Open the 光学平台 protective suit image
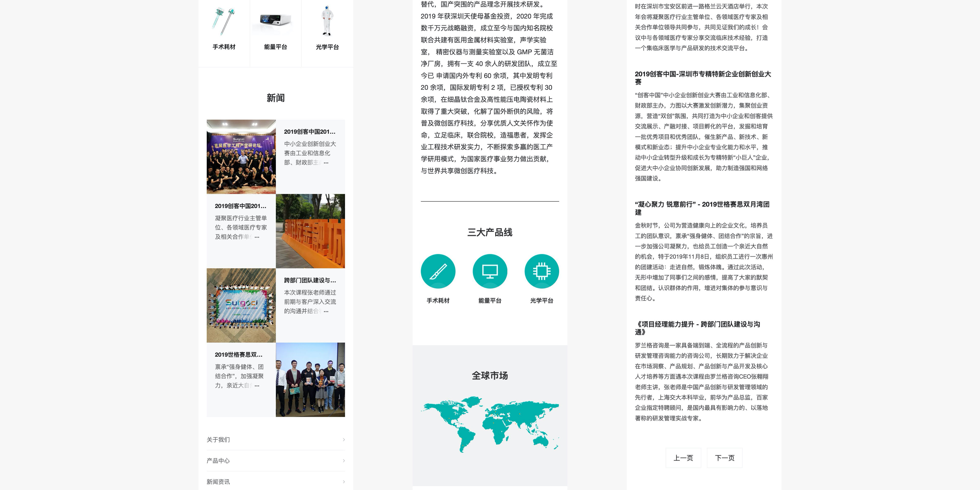This screenshot has height=490, width=980. (x=327, y=21)
